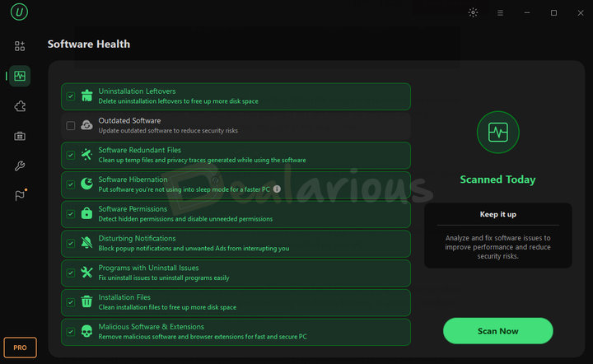Click "Malicious Software & Extensions" title

[x=151, y=327]
